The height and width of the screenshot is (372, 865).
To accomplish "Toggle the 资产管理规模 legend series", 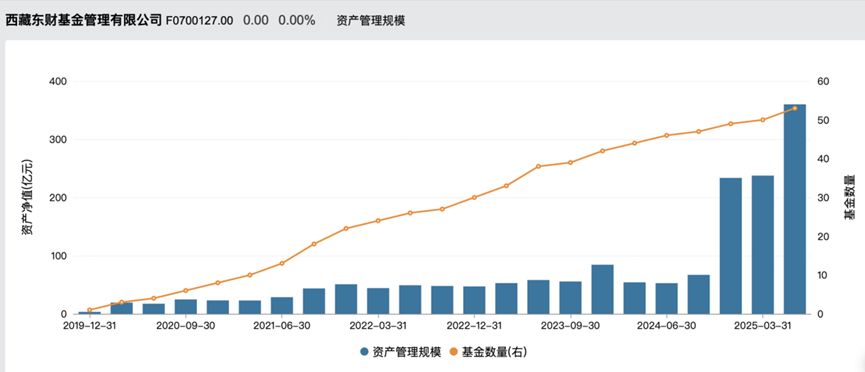I will pos(400,352).
